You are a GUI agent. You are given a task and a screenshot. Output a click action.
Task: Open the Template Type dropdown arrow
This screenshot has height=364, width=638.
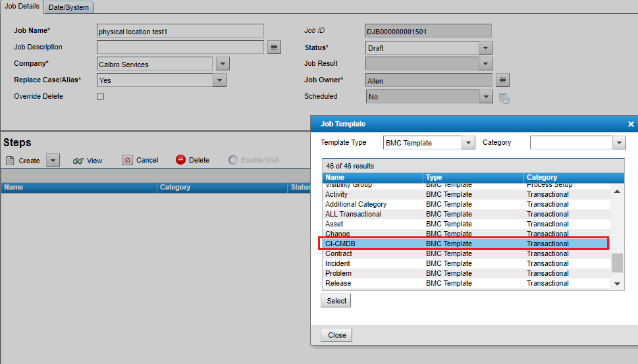coord(468,143)
